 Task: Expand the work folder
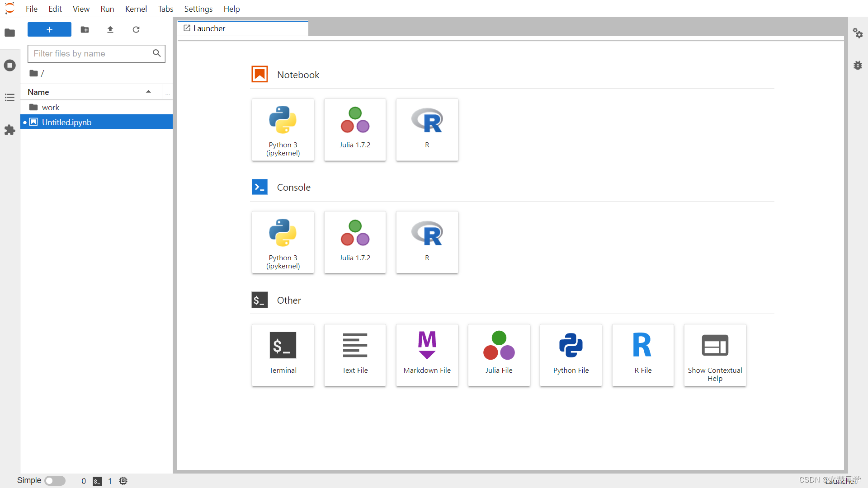[x=51, y=107]
